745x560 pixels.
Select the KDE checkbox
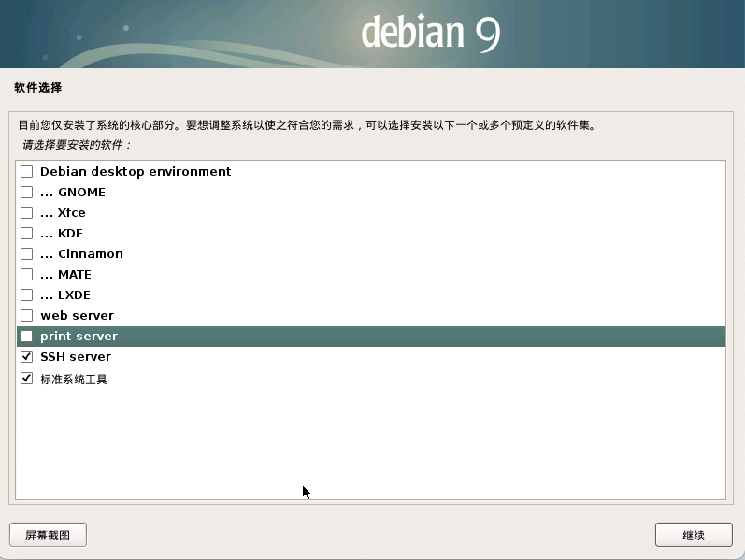click(26, 234)
